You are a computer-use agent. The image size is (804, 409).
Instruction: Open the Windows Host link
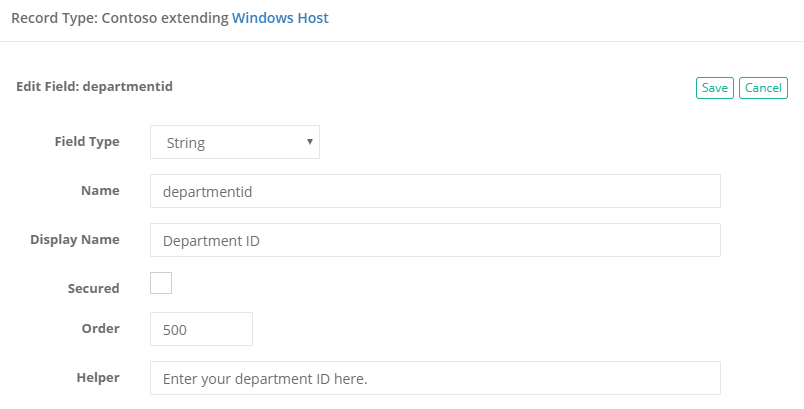pos(280,18)
